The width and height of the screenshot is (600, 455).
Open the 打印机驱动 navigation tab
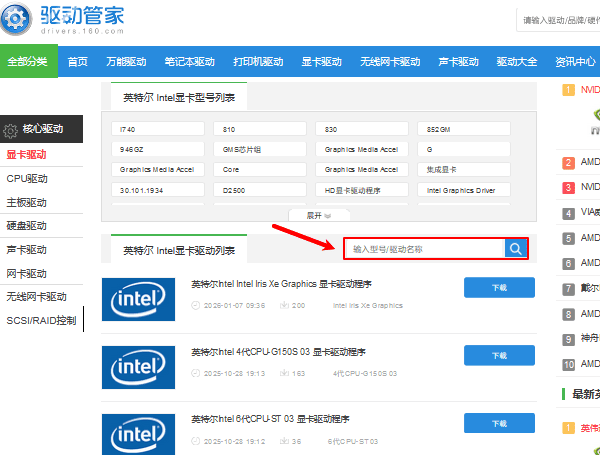258,61
